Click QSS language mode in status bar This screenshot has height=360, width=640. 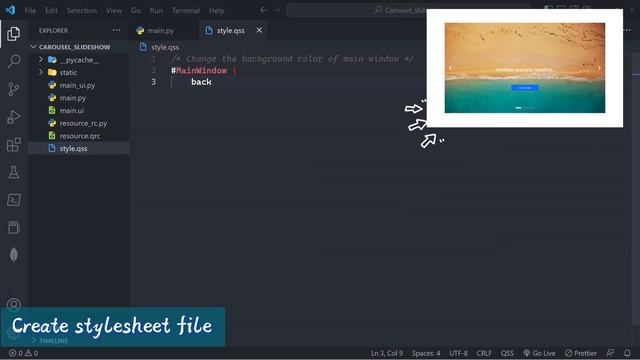[507, 353]
